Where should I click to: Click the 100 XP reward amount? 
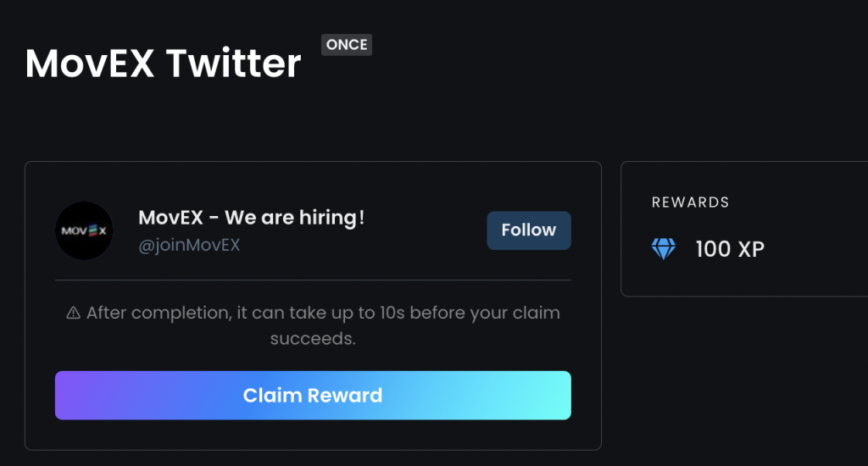tap(730, 249)
